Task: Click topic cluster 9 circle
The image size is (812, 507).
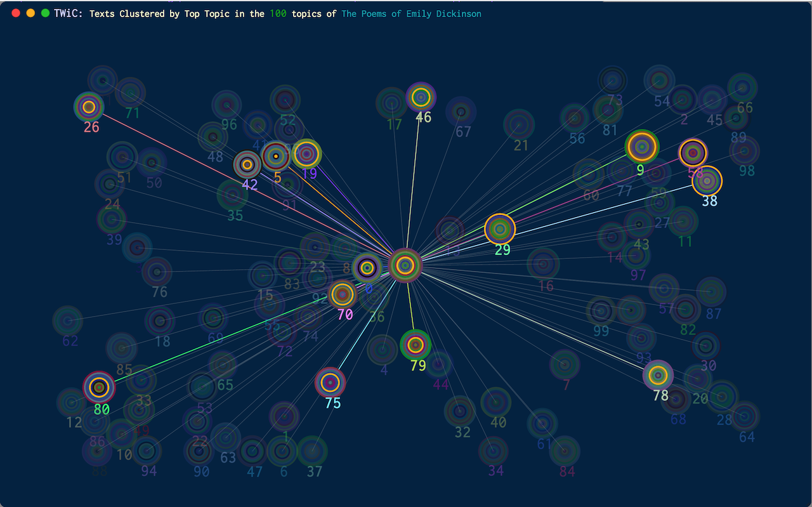Action: [642, 147]
